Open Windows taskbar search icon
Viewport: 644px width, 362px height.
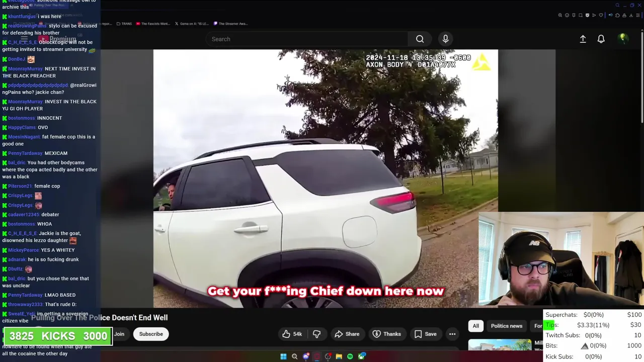(294, 356)
